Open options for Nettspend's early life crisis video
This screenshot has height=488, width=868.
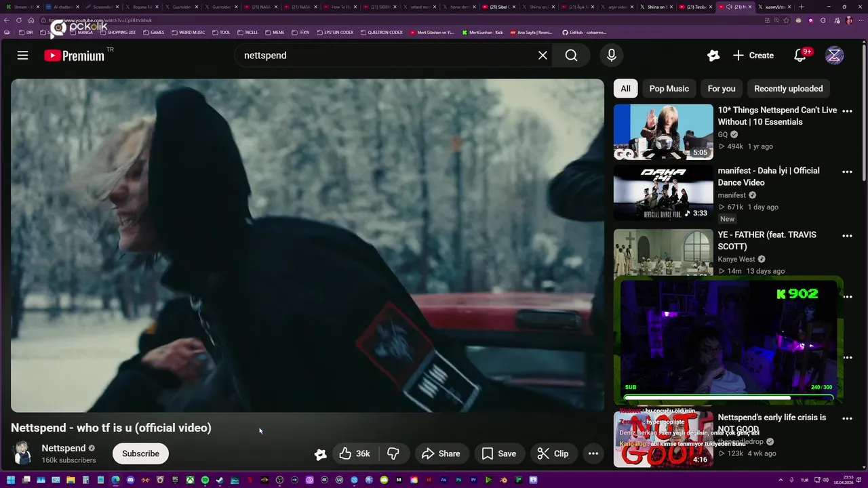847,419
